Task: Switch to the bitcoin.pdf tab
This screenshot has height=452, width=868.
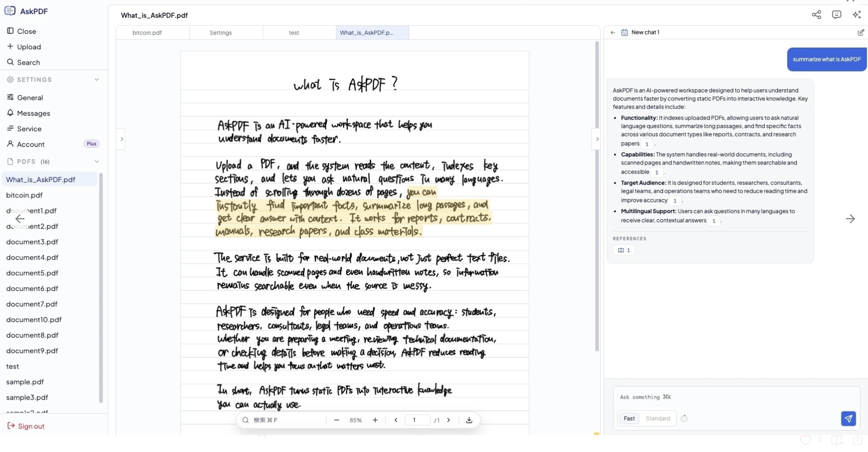Action: pos(147,33)
